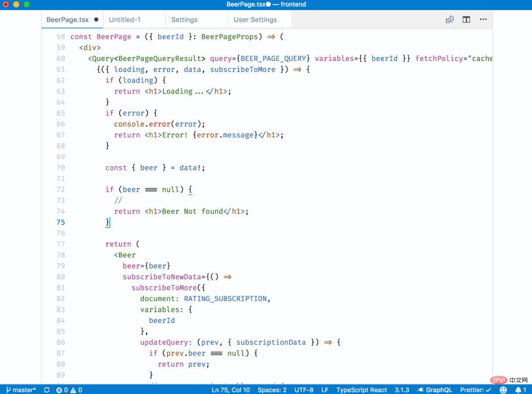Open the More Actions ellipsis menu
532x394 pixels.
[x=483, y=19]
